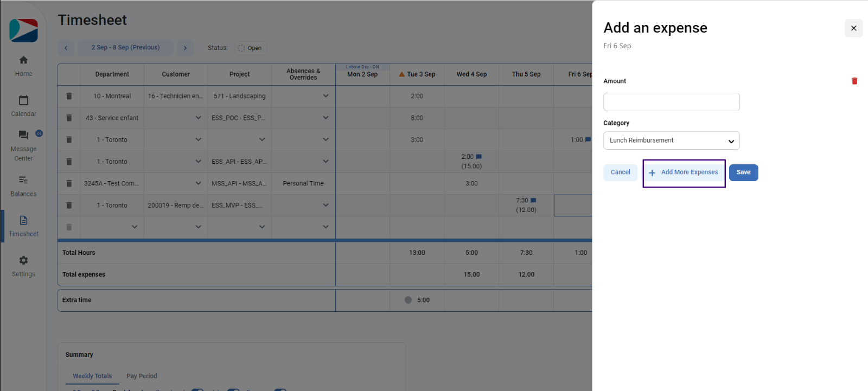The width and height of the screenshot is (868, 391).
Task: Delete the 43 - Service enfant row
Action: click(69, 118)
